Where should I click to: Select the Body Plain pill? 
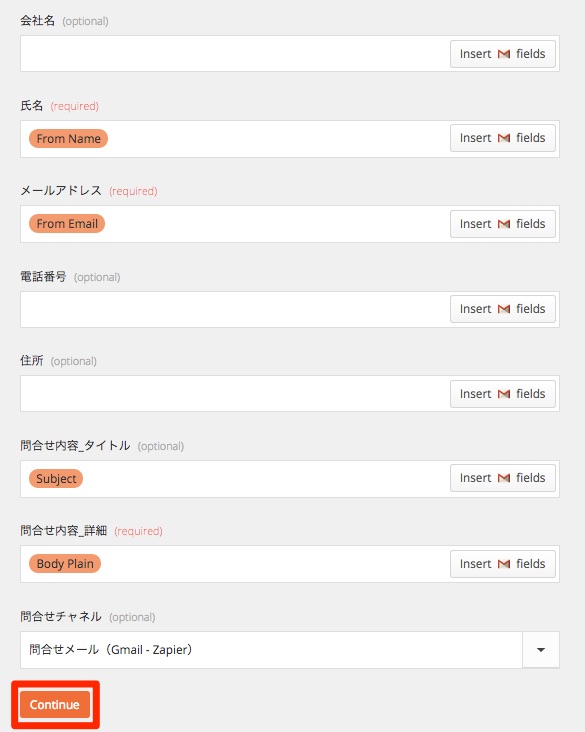65,563
